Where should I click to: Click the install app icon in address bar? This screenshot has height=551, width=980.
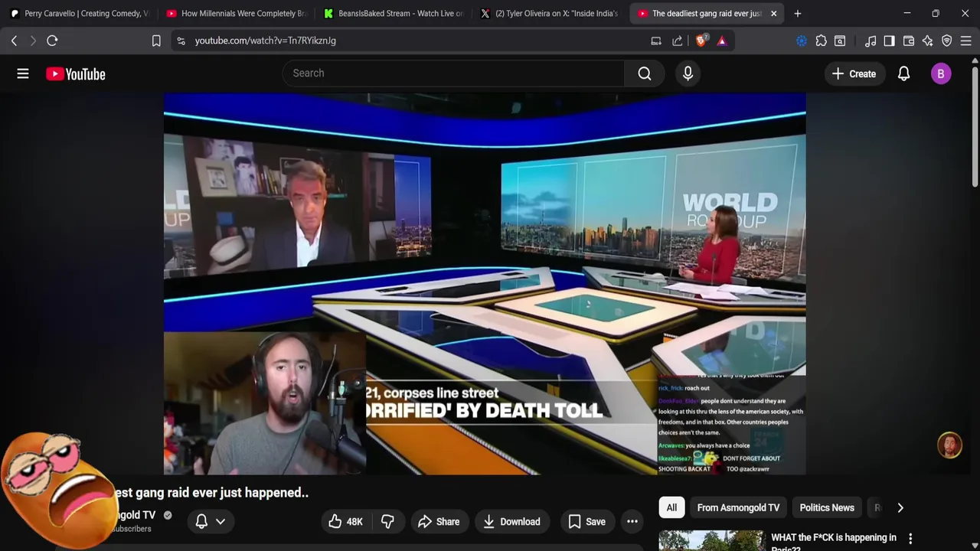656,41
